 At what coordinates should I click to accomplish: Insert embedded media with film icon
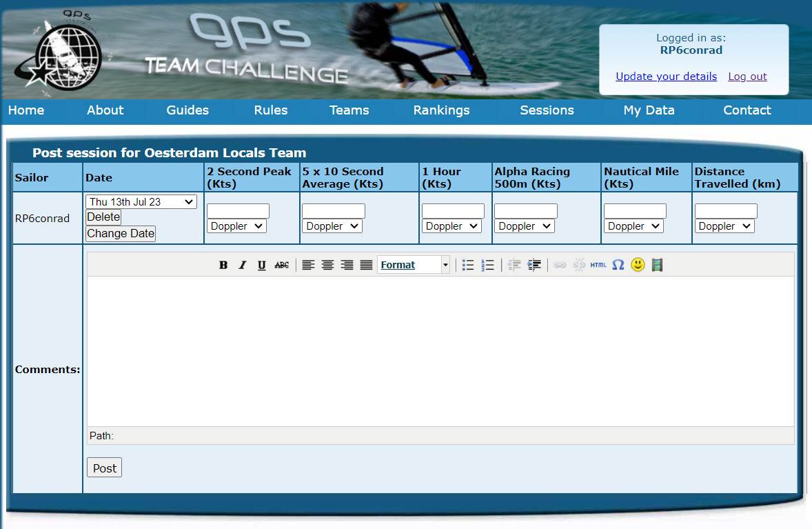pyautogui.click(x=657, y=266)
